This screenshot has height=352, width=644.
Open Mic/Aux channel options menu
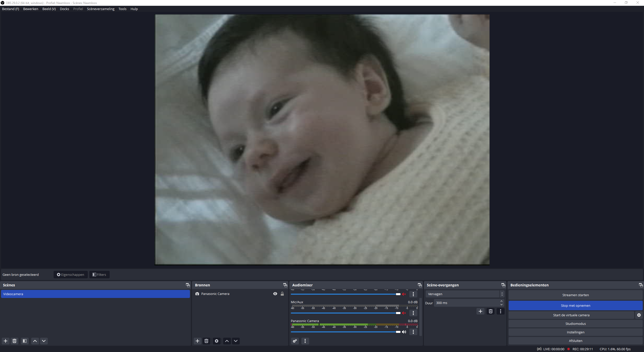413,313
